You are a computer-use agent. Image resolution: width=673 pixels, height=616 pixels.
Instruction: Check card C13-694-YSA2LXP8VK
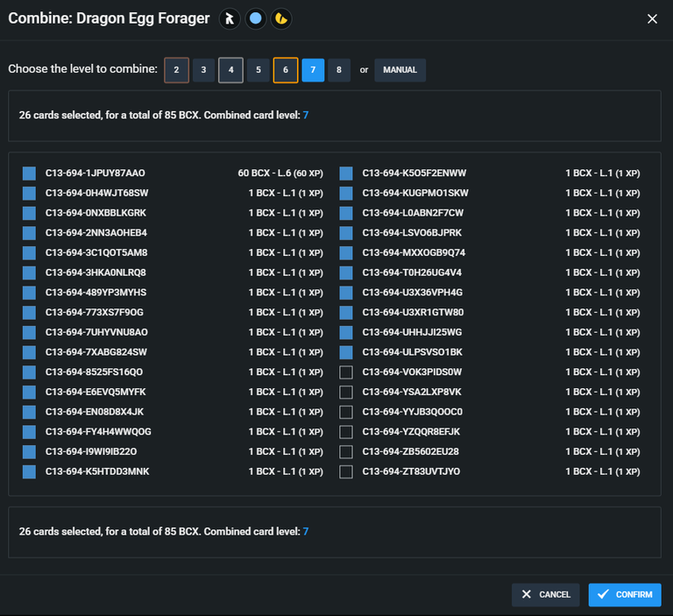click(x=346, y=392)
